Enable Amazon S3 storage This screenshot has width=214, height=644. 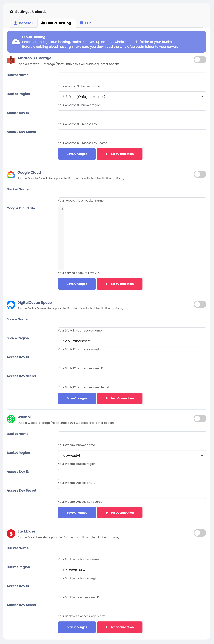[x=200, y=60]
